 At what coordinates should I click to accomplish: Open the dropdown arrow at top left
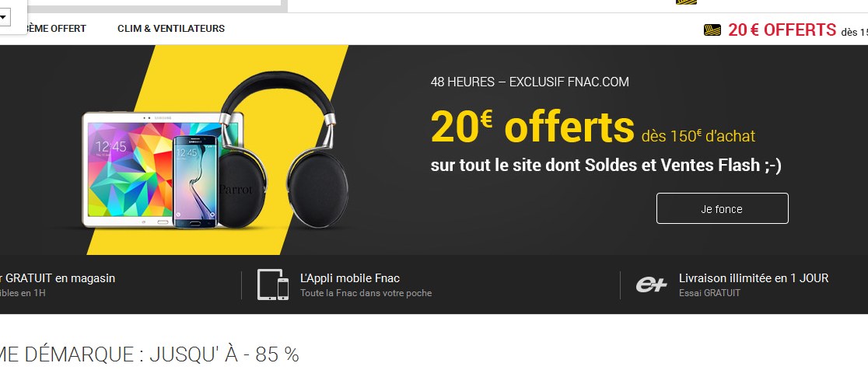coord(3,17)
